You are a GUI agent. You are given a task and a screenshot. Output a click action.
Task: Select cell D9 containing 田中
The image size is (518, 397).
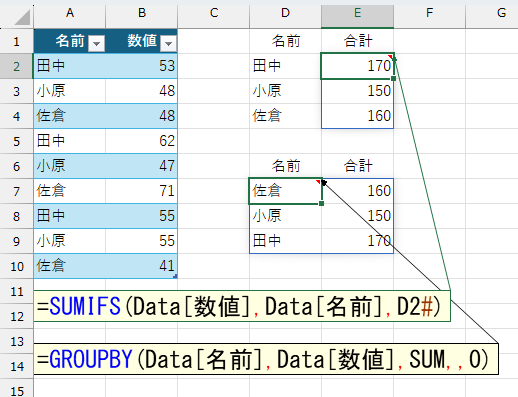click(x=285, y=241)
